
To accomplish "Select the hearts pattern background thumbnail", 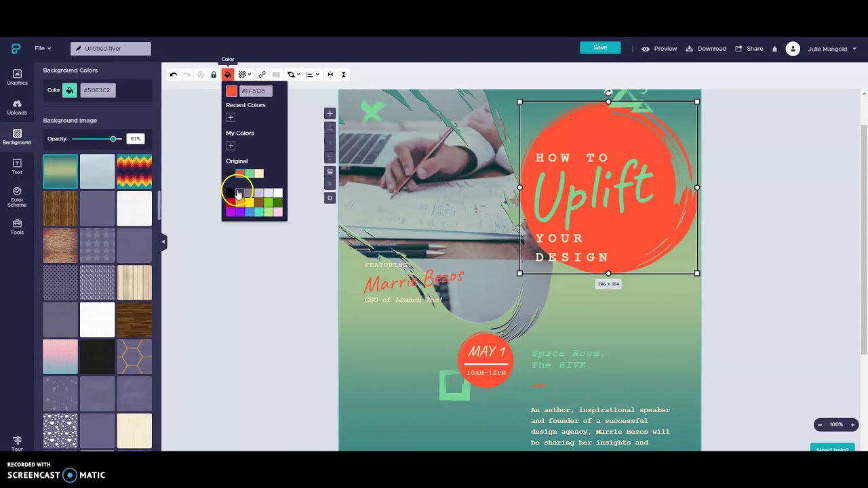I will click(60, 430).
